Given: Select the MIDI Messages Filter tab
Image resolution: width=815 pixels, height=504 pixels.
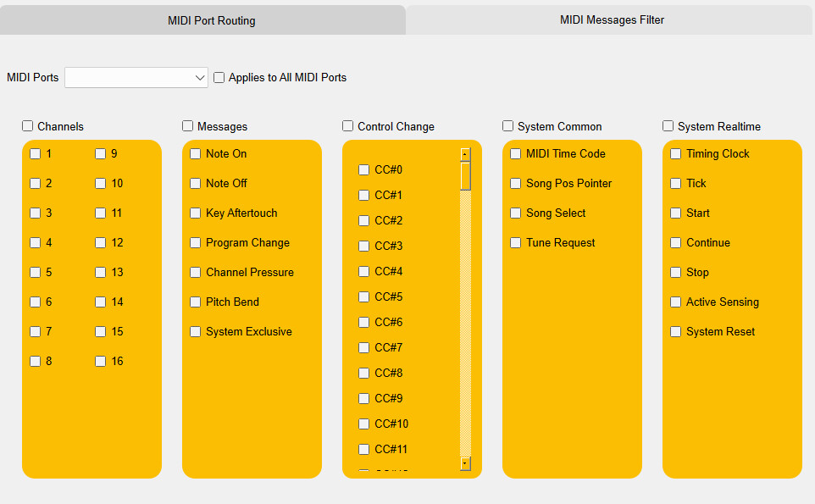Looking at the screenshot, I should 611,19.
